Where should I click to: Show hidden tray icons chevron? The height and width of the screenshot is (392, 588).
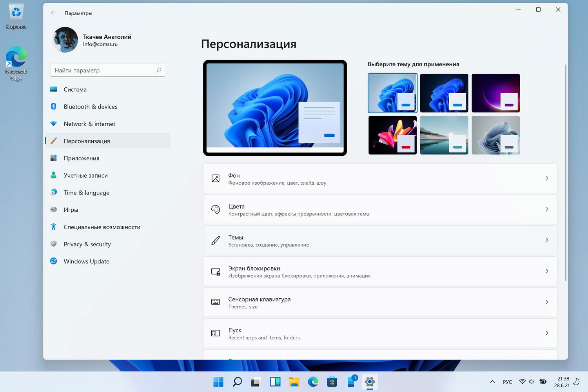493,382
